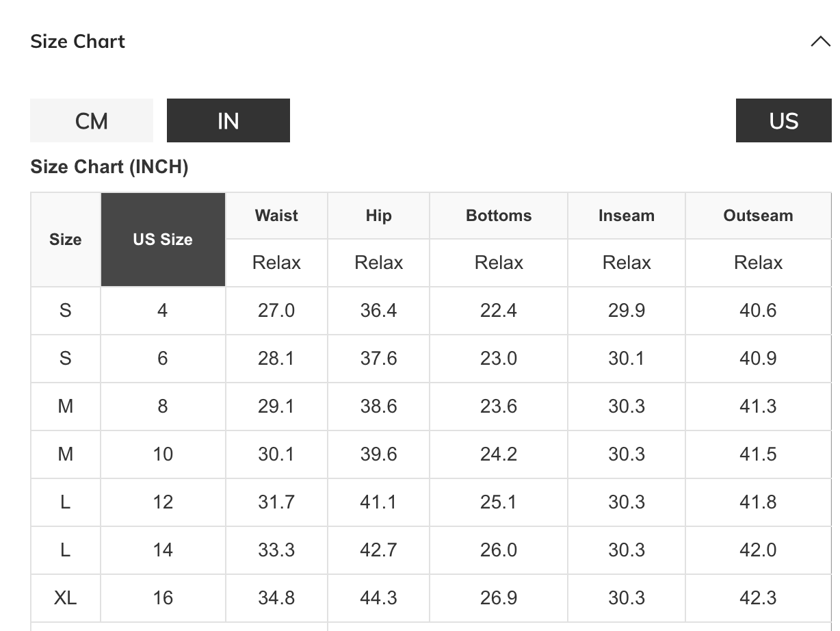840x631 pixels.
Task: Click the Bottoms column header
Action: coord(499,216)
